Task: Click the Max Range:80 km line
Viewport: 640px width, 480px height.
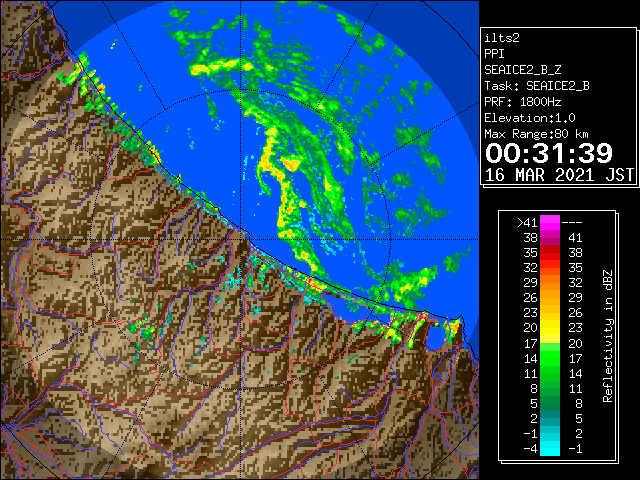Action: [537, 134]
